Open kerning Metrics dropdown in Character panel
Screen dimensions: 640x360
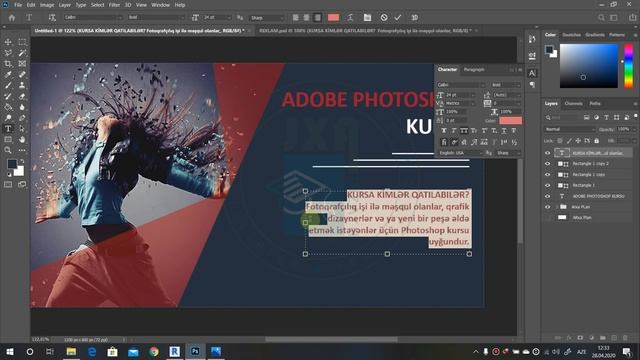point(461,103)
